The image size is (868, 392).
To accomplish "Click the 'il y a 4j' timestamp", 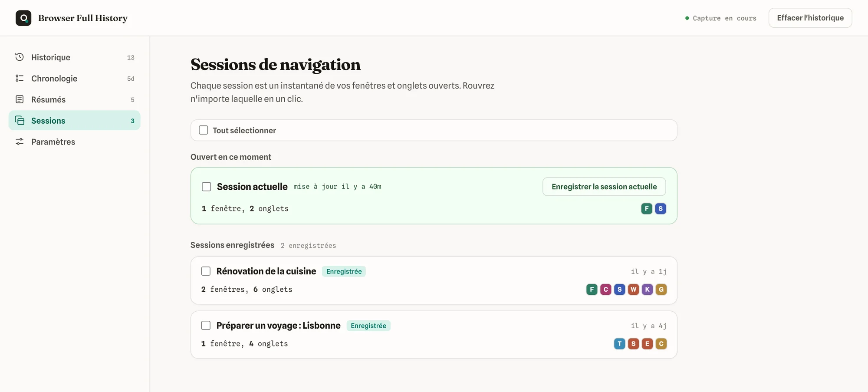I will [x=648, y=326].
